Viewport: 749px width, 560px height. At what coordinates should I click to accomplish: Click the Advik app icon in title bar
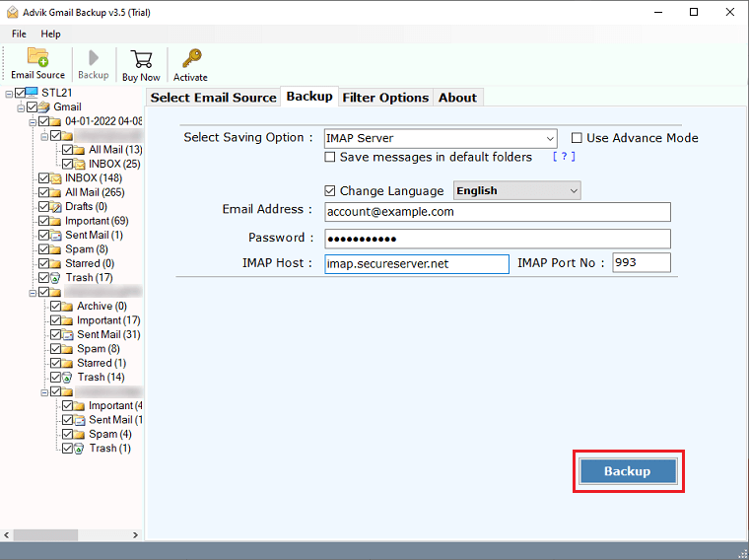point(13,13)
